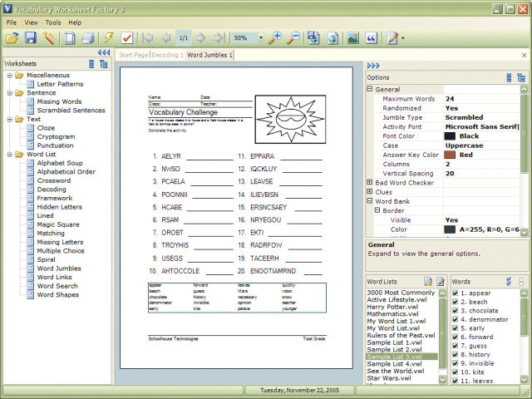Screen dimensions: 532x399
Task: Uncheck the 'history' word checkbox
Action: point(455,354)
